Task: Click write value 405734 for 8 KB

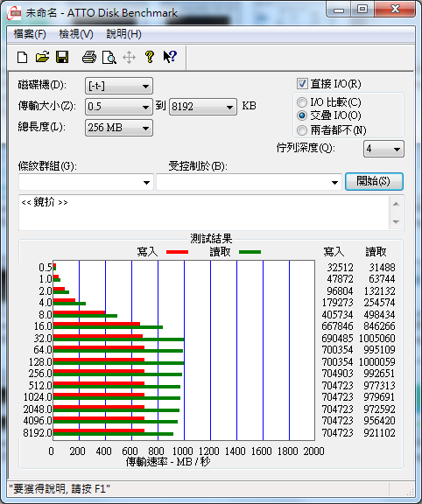Action: (337, 314)
